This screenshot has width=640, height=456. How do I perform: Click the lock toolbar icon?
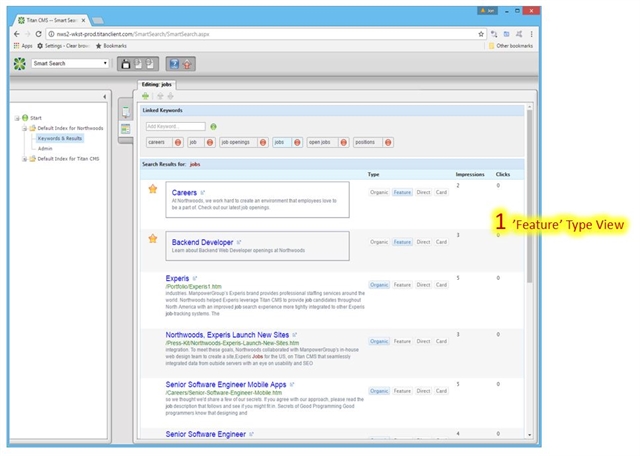126,64
